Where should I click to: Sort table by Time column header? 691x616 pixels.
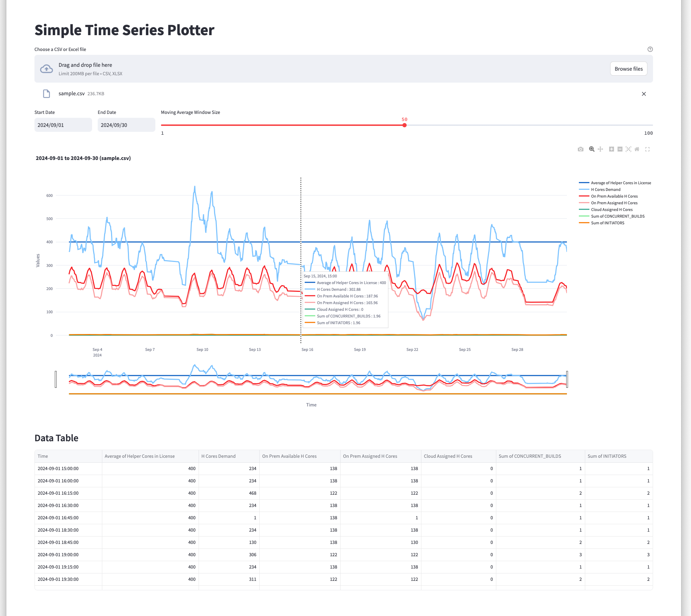pyautogui.click(x=43, y=456)
